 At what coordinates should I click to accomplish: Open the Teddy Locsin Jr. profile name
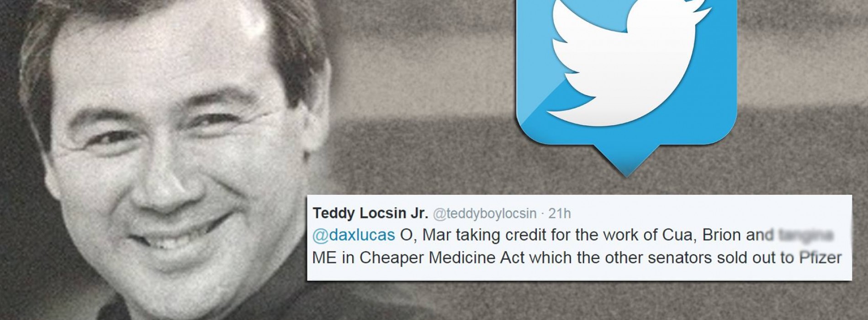370,213
